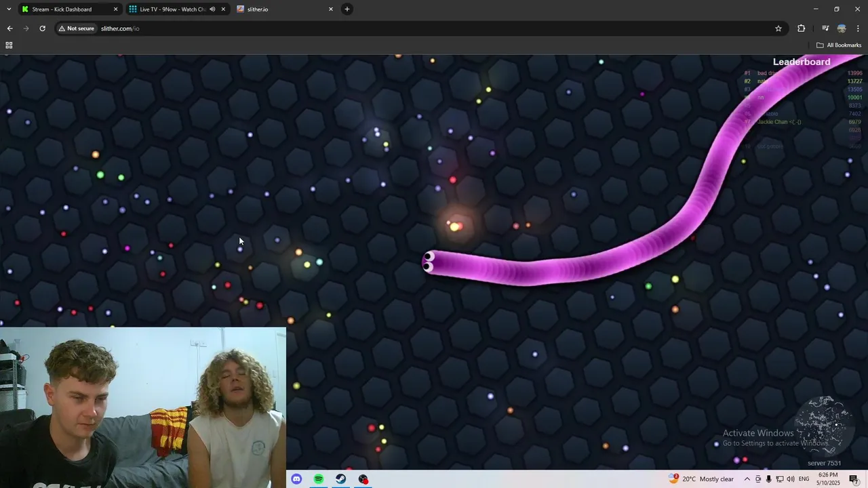Image resolution: width=868 pixels, height=488 pixels.
Task: Click the circular minimap
Action: (x=823, y=426)
